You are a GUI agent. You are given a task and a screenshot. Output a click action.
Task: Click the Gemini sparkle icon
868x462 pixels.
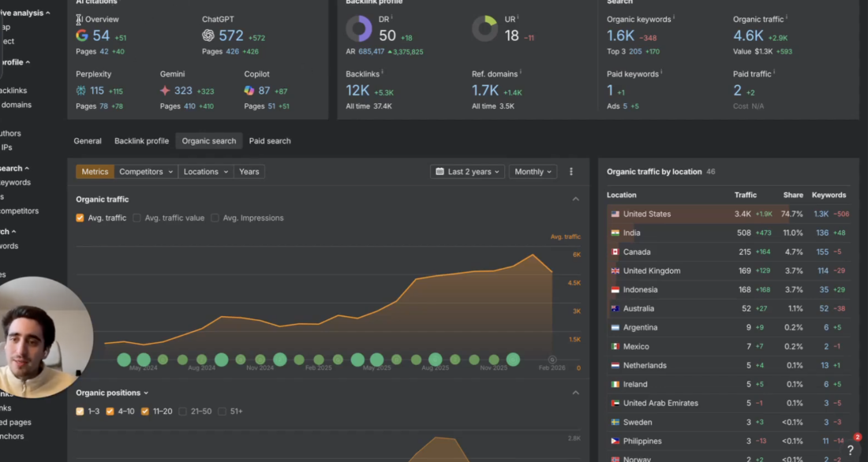[x=165, y=91]
